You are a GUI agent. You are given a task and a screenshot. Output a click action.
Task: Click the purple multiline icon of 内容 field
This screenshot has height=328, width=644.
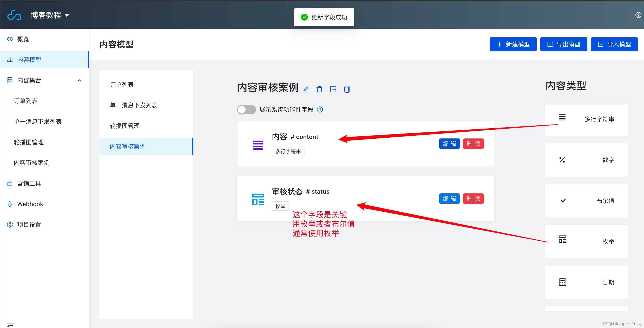(x=258, y=145)
